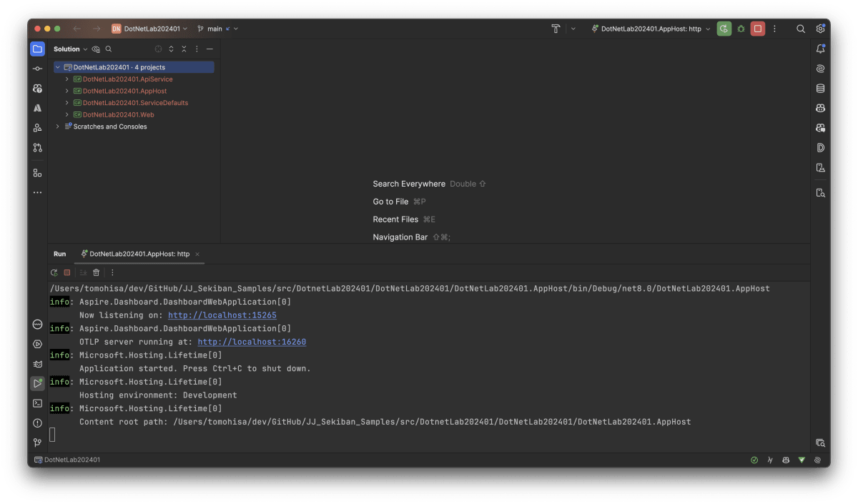This screenshot has height=504, width=858.
Task: Navigate back with the left arrow
Action: [x=77, y=29]
